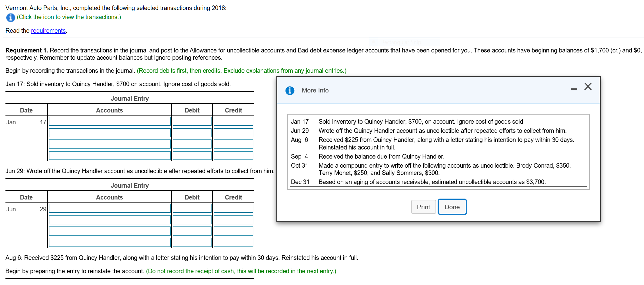Click fourth Credit field in Jun 29 entry
644x285 pixels.
click(x=233, y=243)
